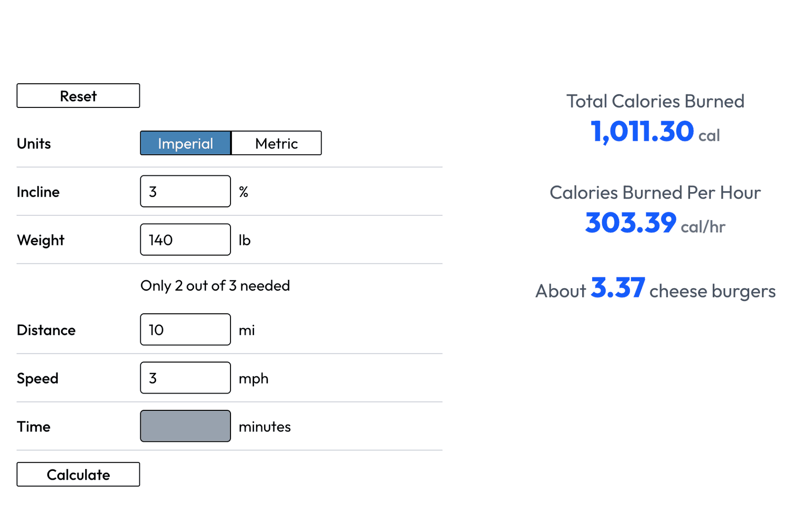Click the Incline percentage input field
Screen dimensions: 797x532
click(x=185, y=191)
